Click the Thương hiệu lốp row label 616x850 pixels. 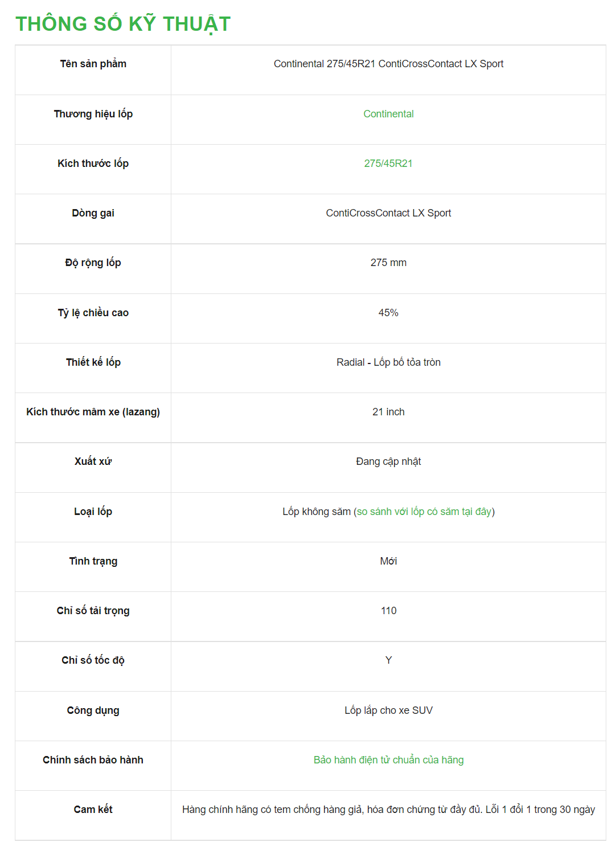coord(93,114)
